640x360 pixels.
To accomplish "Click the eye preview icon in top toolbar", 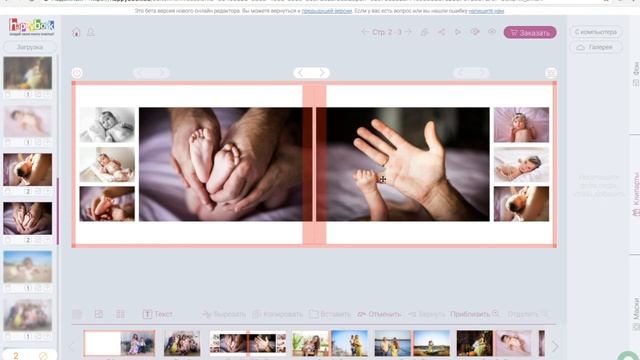I will [475, 32].
